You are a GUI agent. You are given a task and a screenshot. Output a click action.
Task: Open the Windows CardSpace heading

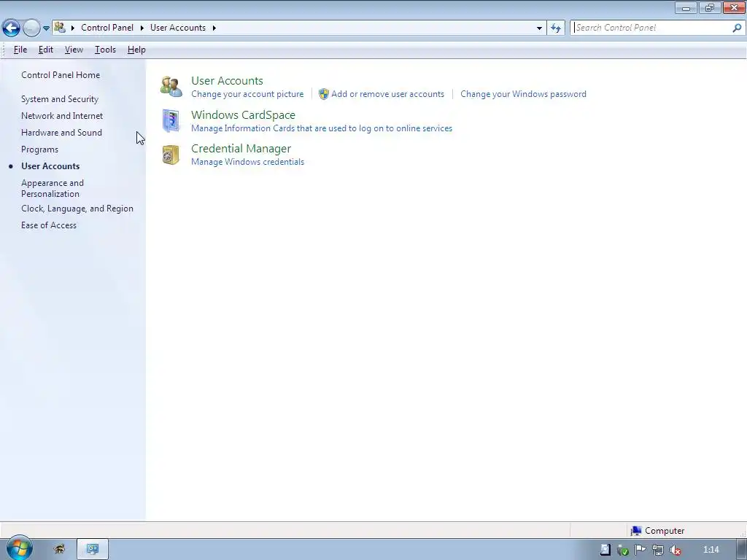(243, 114)
